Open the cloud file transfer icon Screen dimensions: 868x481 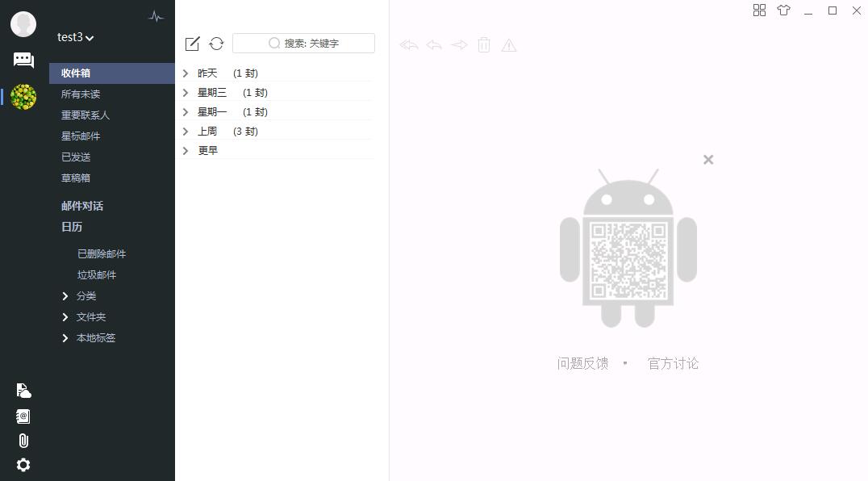click(x=23, y=391)
